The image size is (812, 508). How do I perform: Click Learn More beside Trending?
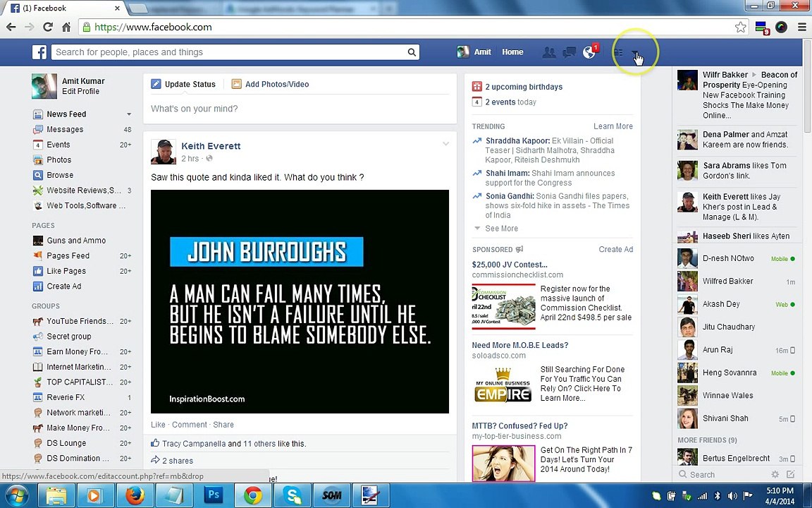click(613, 126)
